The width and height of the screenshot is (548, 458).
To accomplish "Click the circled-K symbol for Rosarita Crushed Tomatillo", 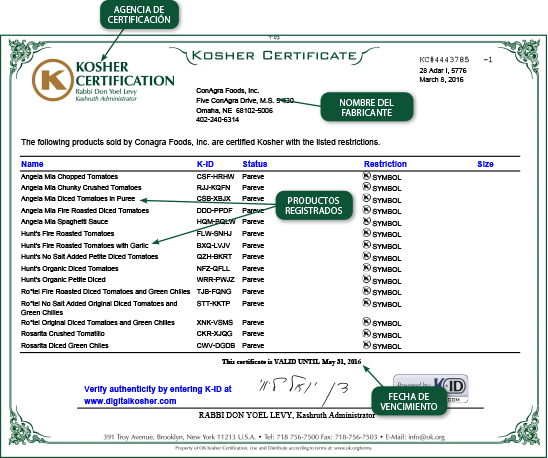I will 366,333.
